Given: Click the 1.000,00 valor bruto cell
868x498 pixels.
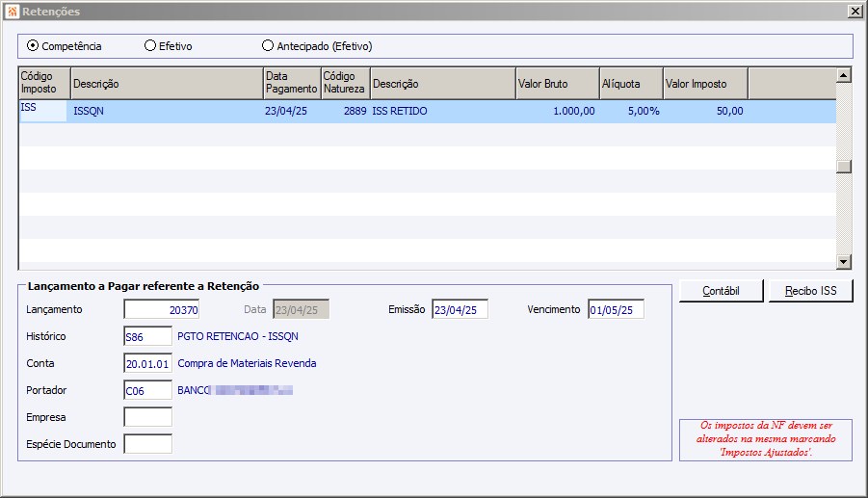Looking at the screenshot, I should [x=558, y=111].
